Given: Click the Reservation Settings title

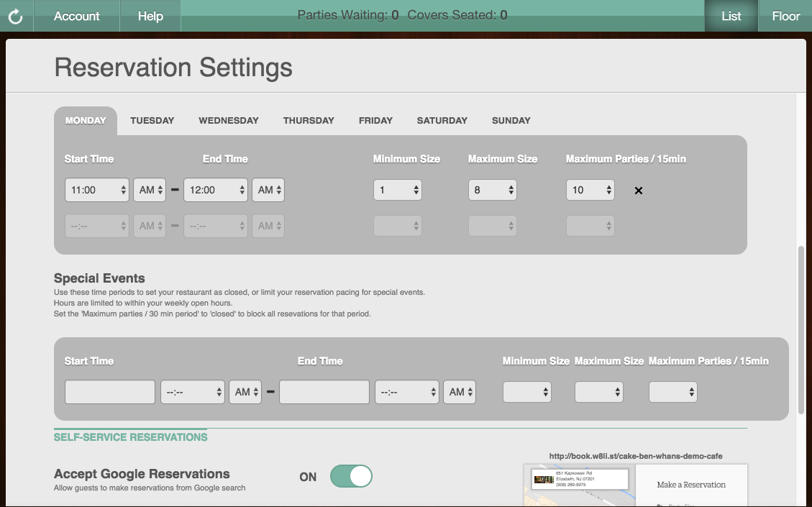Looking at the screenshot, I should [x=173, y=68].
